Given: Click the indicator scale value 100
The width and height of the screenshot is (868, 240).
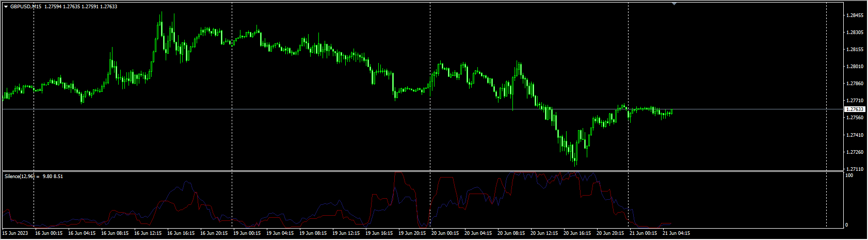Looking at the screenshot, I should click(x=849, y=175).
